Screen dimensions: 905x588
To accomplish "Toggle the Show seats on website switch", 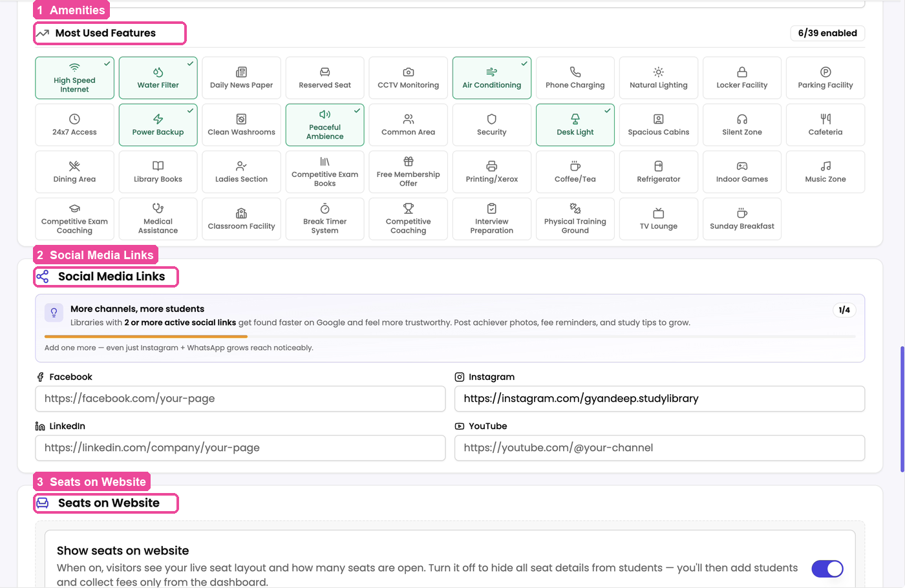I will pos(827,569).
